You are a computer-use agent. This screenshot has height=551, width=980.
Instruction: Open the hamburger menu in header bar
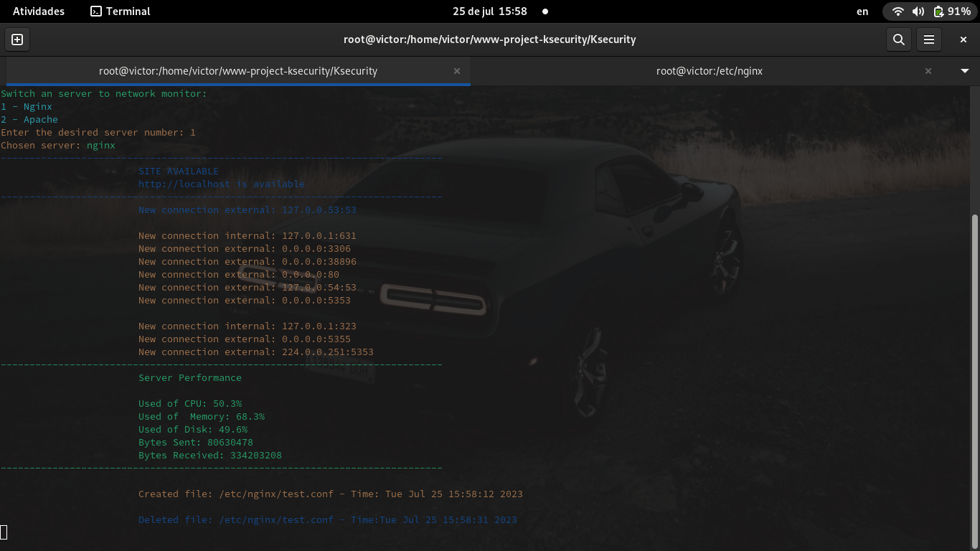929,39
